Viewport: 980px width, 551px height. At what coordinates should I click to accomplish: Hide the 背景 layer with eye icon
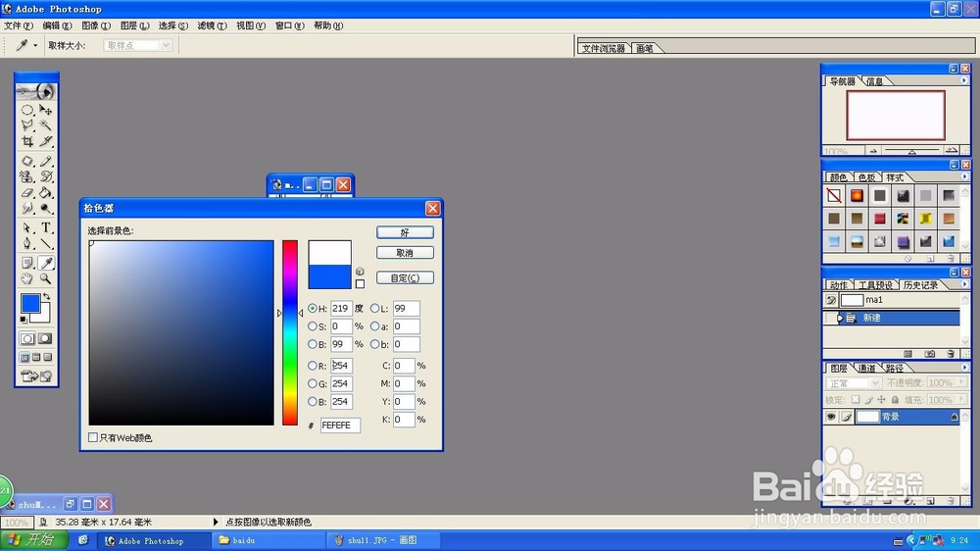click(831, 417)
